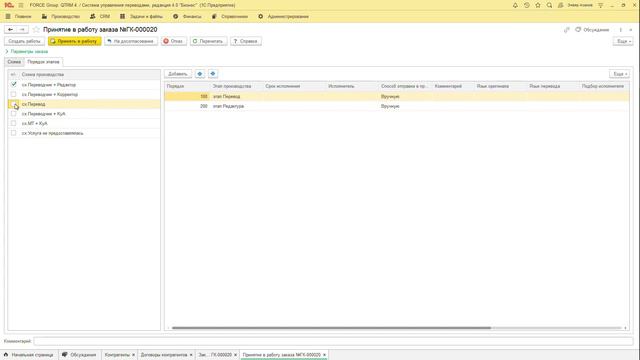Check the сх MT + КуА scheme
The width and height of the screenshot is (640, 360).
(x=14, y=123)
